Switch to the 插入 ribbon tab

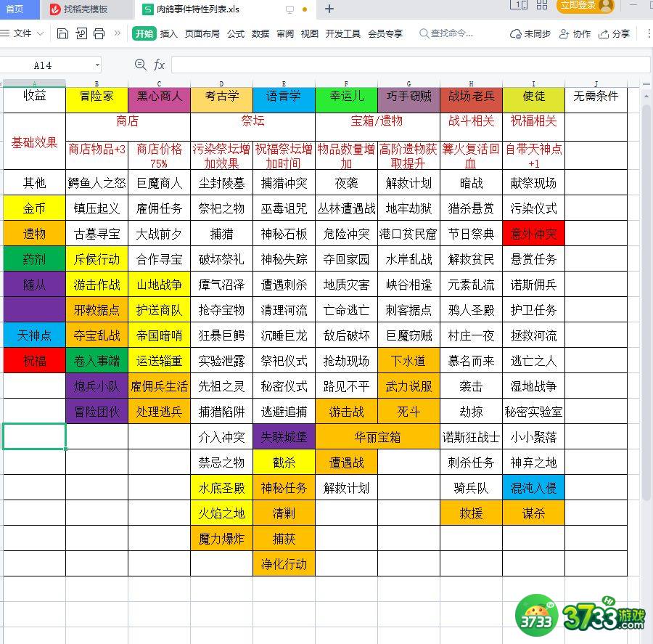click(168, 33)
